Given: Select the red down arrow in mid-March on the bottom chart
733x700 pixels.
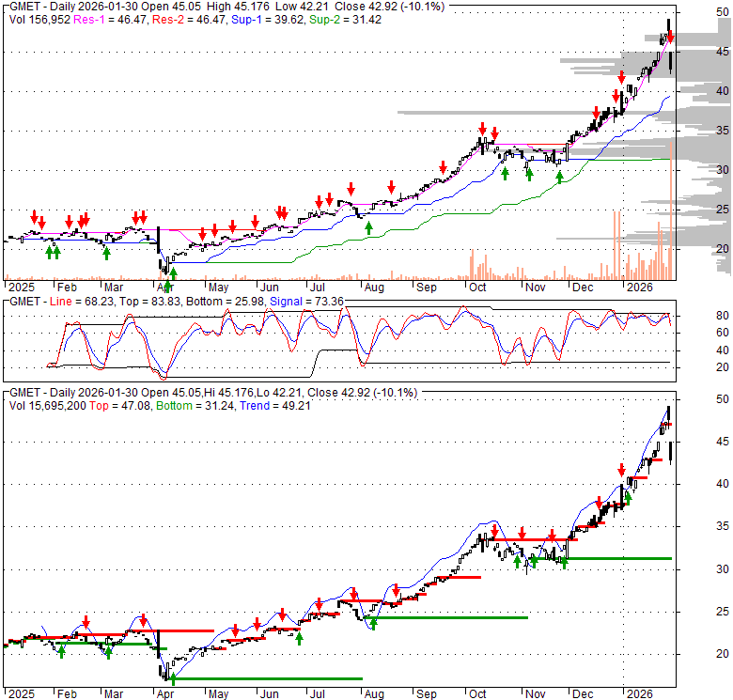Looking at the screenshot, I should pos(143,620).
